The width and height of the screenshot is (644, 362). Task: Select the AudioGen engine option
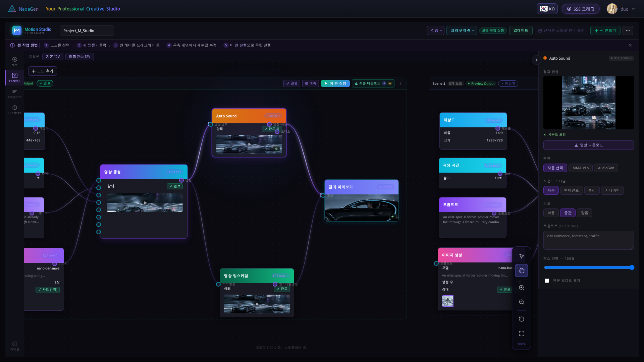(606, 168)
